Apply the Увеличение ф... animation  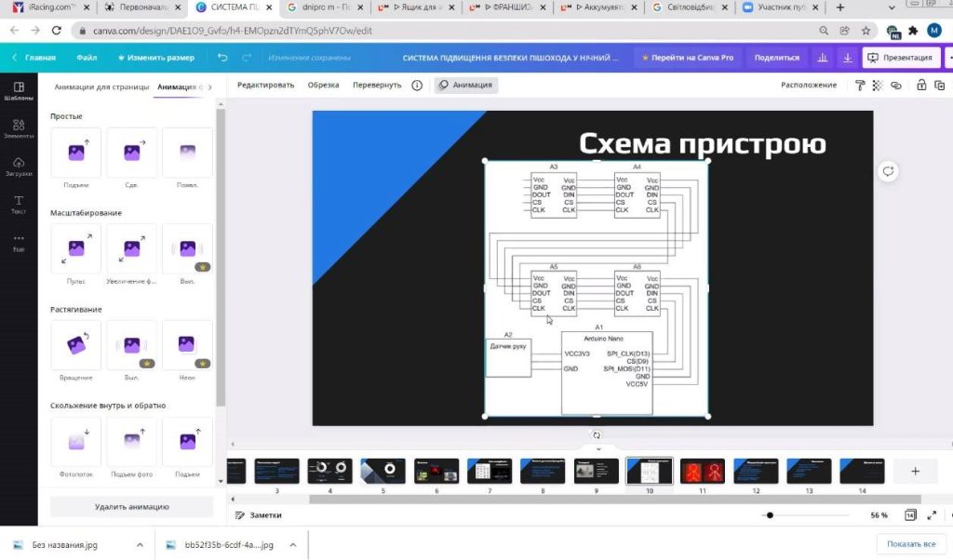(x=132, y=248)
